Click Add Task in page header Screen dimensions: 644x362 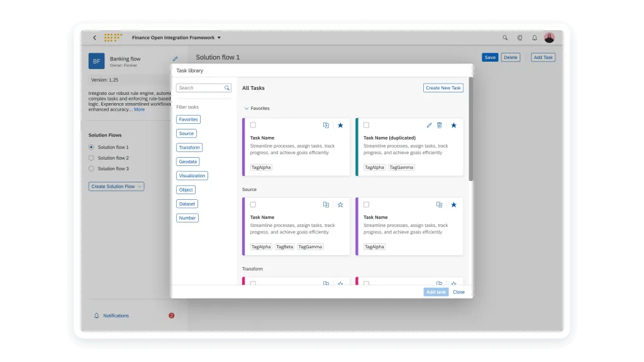[x=543, y=57]
